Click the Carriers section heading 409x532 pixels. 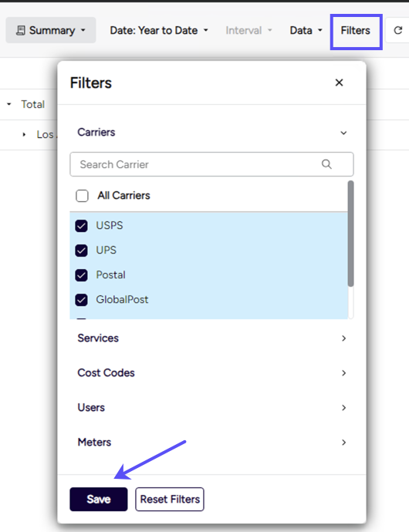click(x=96, y=132)
